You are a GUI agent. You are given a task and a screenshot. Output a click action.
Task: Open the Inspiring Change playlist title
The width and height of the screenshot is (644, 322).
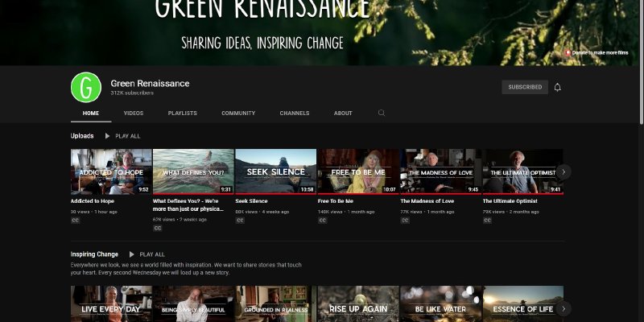click(x=94, y=254)
